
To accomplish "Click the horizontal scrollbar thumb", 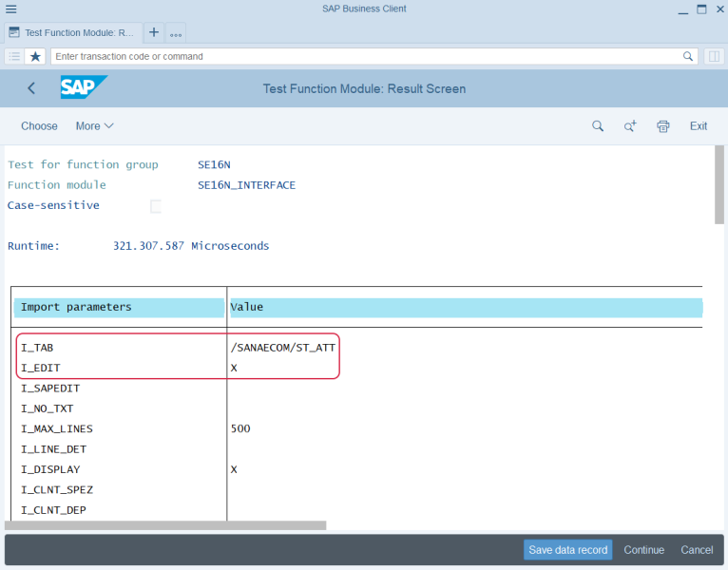I will pos(165,525).
